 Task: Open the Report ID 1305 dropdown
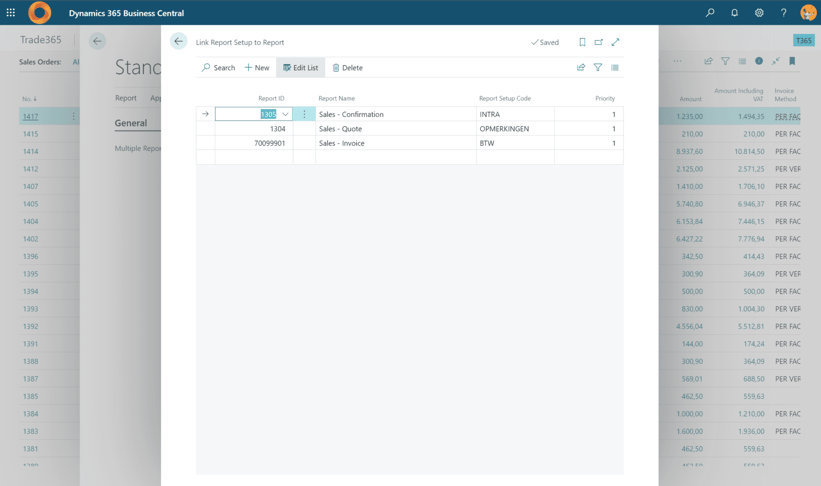[285, 114]
